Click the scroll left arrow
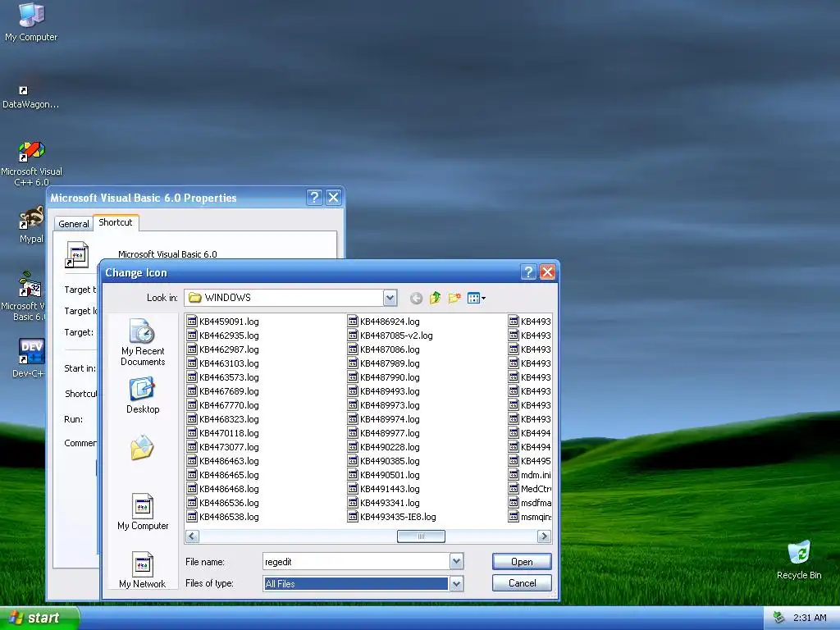This screenshot has height=630, width=840. pyautogui.click(x=192, y=536)
